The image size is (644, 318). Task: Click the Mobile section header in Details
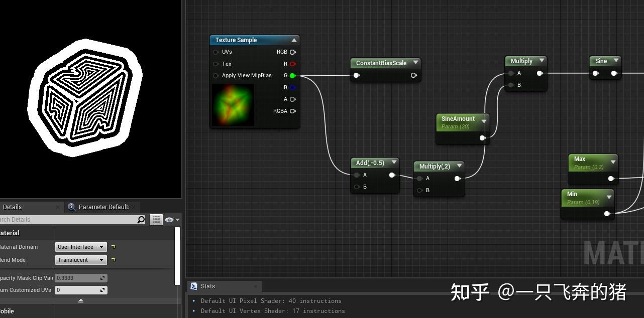8,311
